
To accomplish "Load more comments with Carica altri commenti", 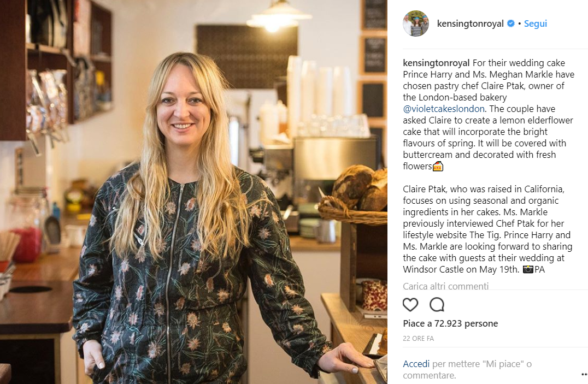I will (x=445, y=286).
